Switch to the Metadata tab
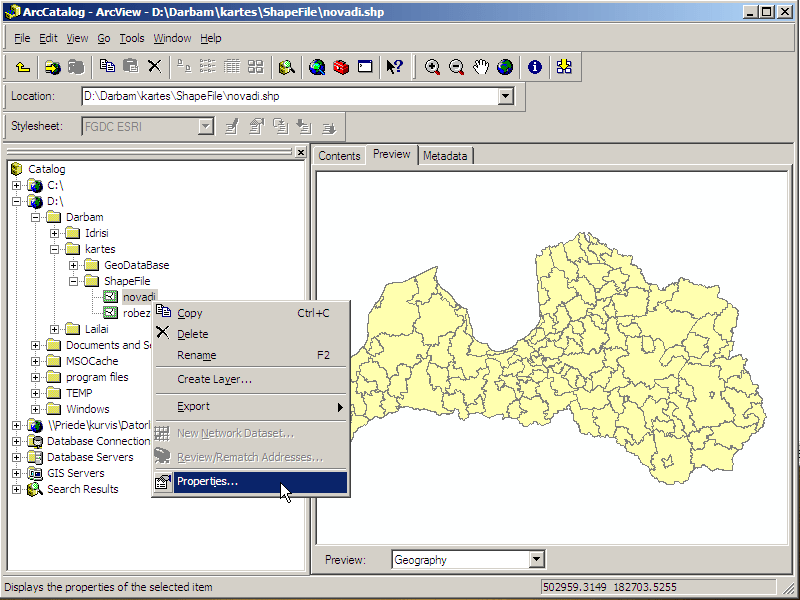Viewport: 800px width, 600px height. pos(445,156)
